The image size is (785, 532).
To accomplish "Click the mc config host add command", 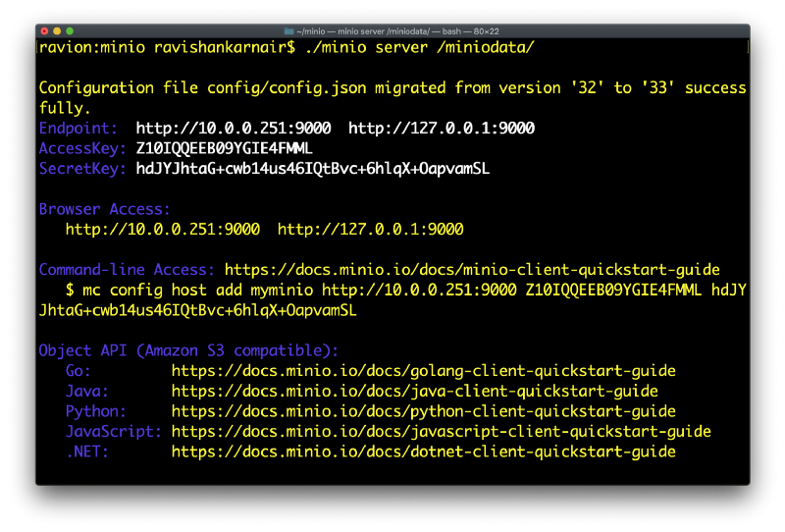I will [x=392, y=290].
